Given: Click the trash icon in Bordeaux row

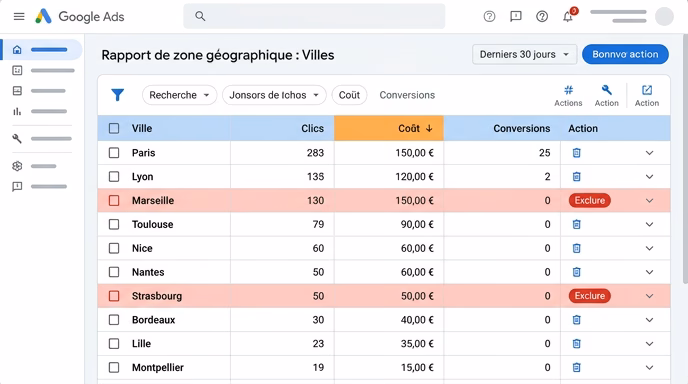Looking at the screenshot, I should click(577, 320).
